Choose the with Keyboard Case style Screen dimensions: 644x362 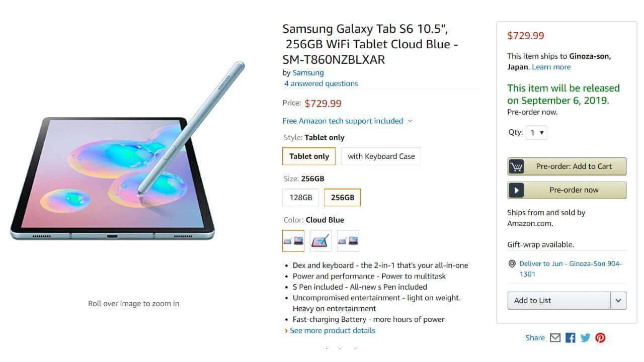pyautogui.click(x=381, y=156)
